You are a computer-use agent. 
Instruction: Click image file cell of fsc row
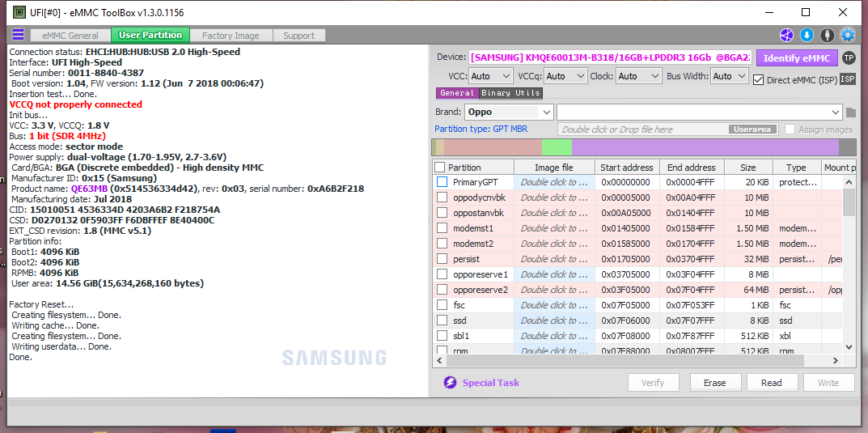pos(554,304)
